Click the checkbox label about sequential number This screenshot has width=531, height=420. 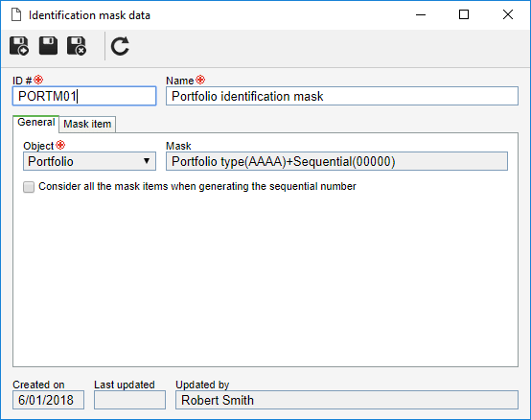click(x=197, y=187)
